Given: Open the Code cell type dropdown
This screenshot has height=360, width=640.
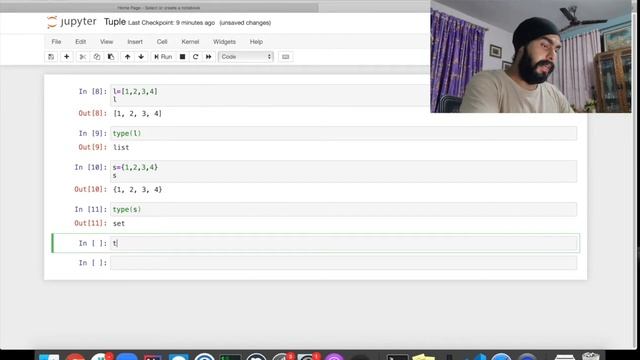Looking at the screenshot, I should click(246, 57).
